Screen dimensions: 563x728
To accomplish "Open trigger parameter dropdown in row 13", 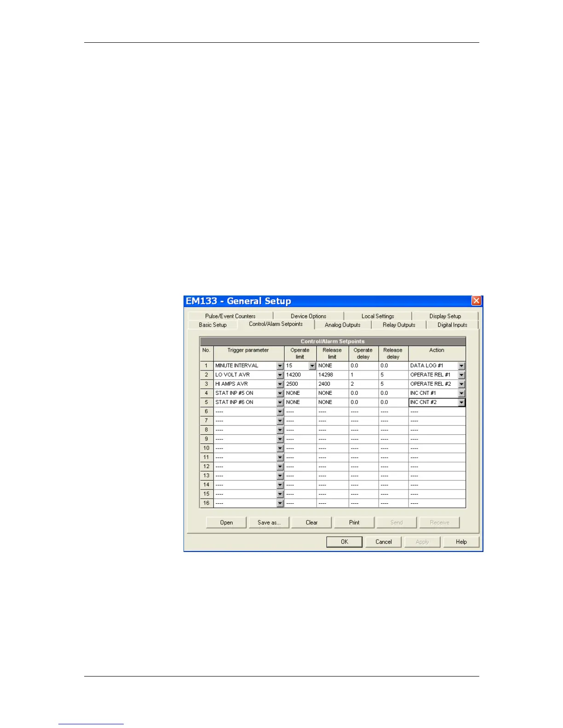I will [x=280, y=476].
